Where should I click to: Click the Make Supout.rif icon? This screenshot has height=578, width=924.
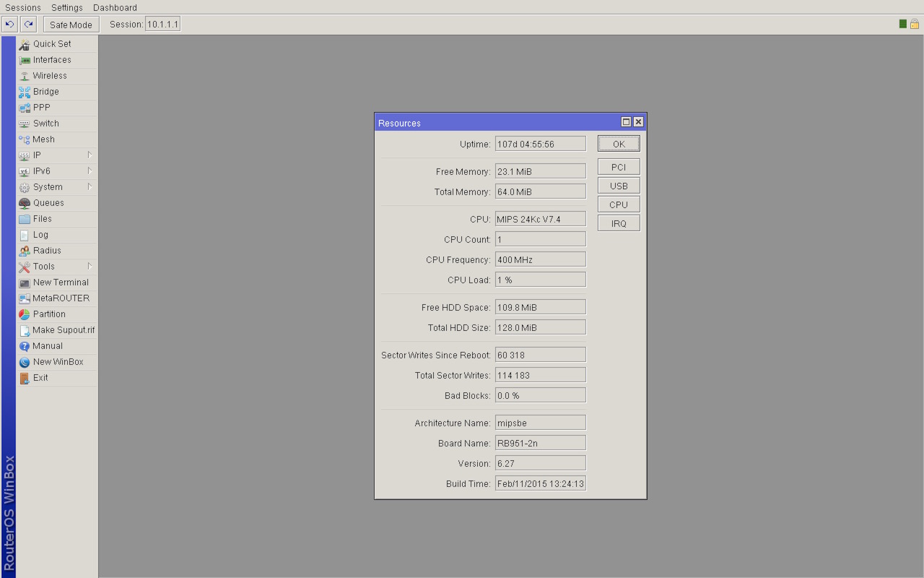click(25, 330)
